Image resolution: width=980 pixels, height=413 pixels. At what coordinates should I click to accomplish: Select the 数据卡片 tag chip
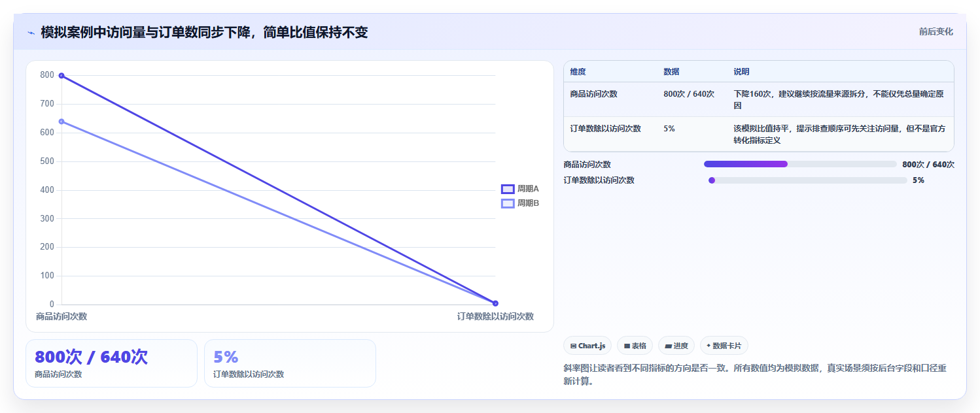tap(724, 346)
